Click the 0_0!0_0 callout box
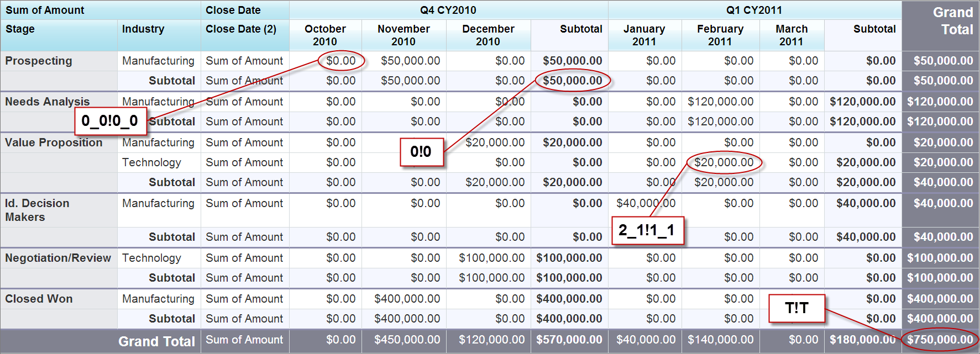Screen dimensions: 980x354 [110, 121]
